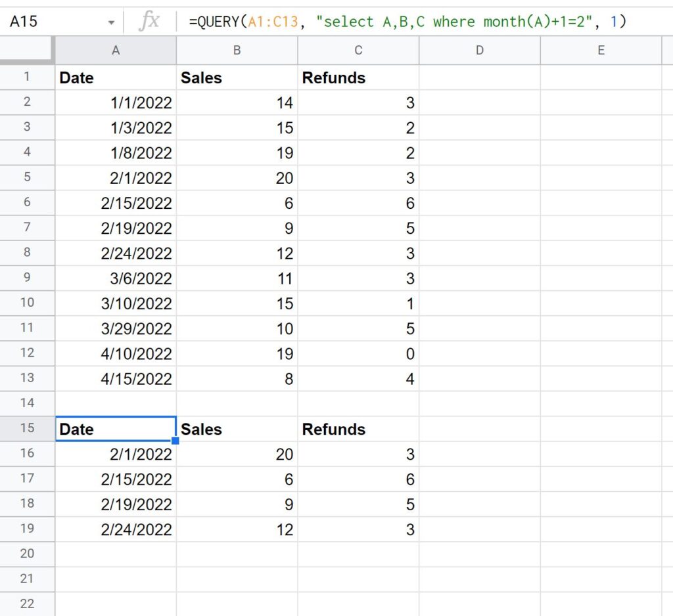Click the cell with date 2/1/2022 in row 16
The height and width of the screenshot is (616, 673).
click(x=116, y=454)
